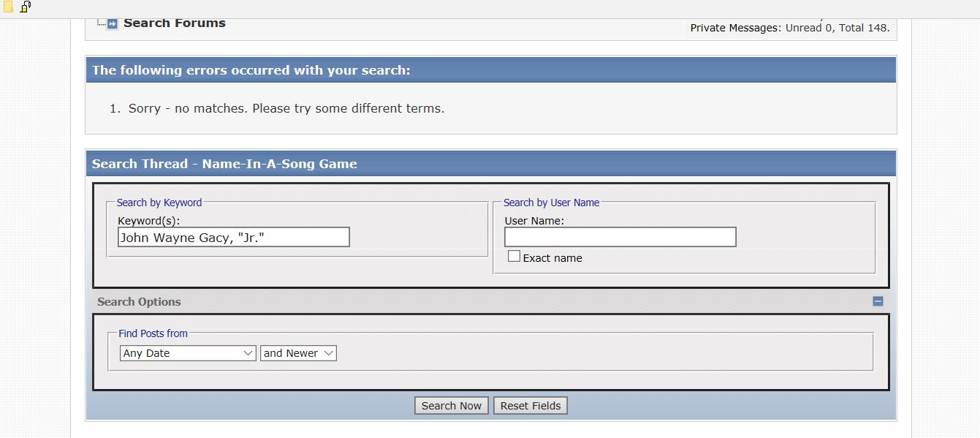
Task: Click the Search Thread Name-In-A-Song Game header
Action: pos(224,164)
